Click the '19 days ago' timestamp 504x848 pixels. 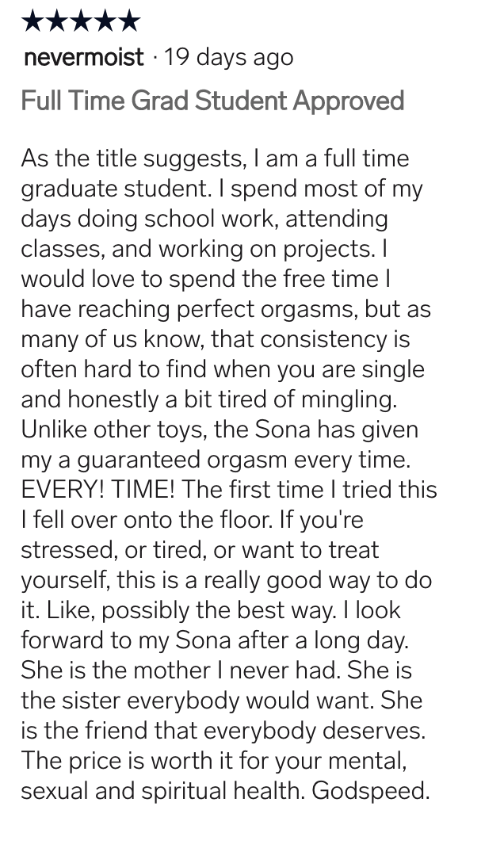pyautogui.click(x=228, y=57)
